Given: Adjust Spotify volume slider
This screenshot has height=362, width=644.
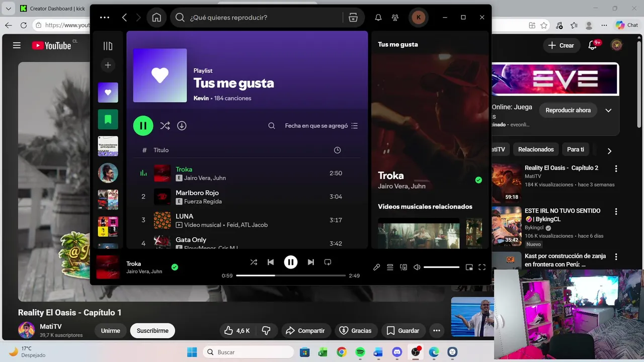Looking at the screenshot, I should 442,267.
